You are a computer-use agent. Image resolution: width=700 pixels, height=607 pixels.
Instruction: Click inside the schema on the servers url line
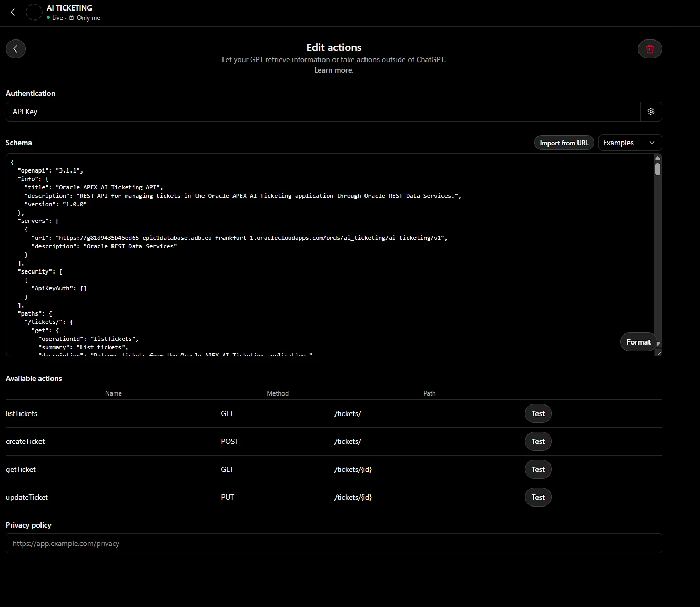pyautogui.click(x=239, y=238)
